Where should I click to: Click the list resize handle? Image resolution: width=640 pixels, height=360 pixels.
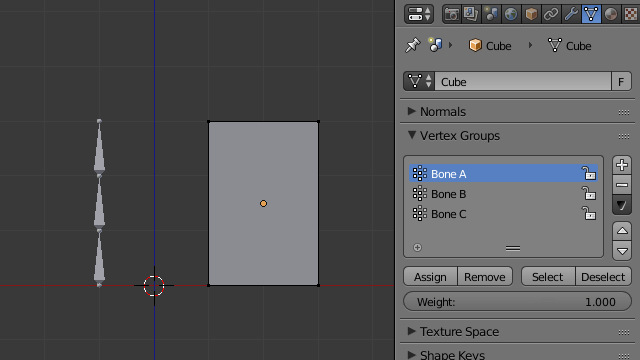(x=513, y=248)
